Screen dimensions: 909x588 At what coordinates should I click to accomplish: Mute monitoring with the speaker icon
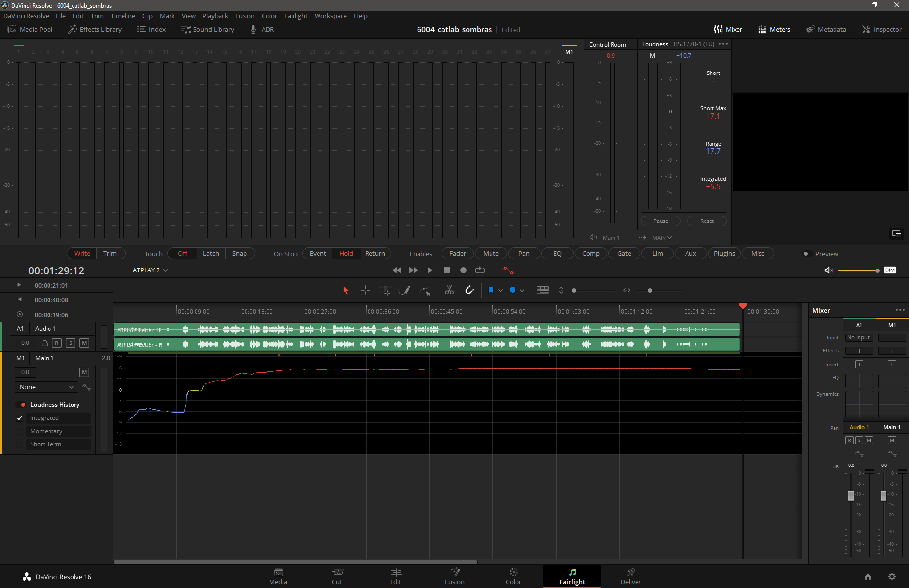click(829, 270)
